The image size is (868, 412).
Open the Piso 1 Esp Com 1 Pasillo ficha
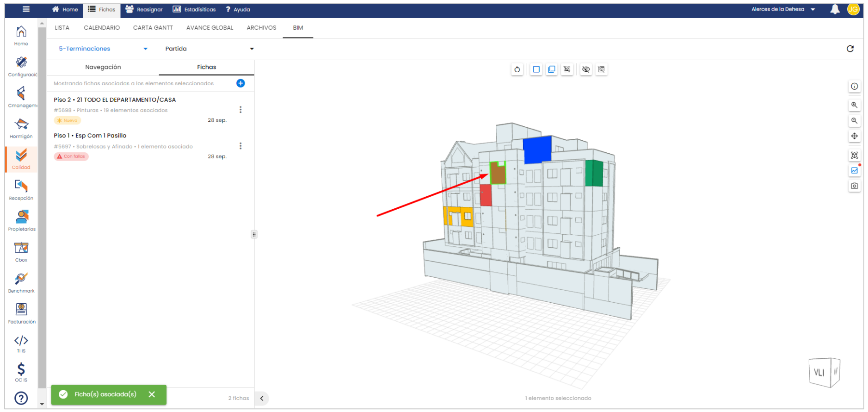(90, 136)
